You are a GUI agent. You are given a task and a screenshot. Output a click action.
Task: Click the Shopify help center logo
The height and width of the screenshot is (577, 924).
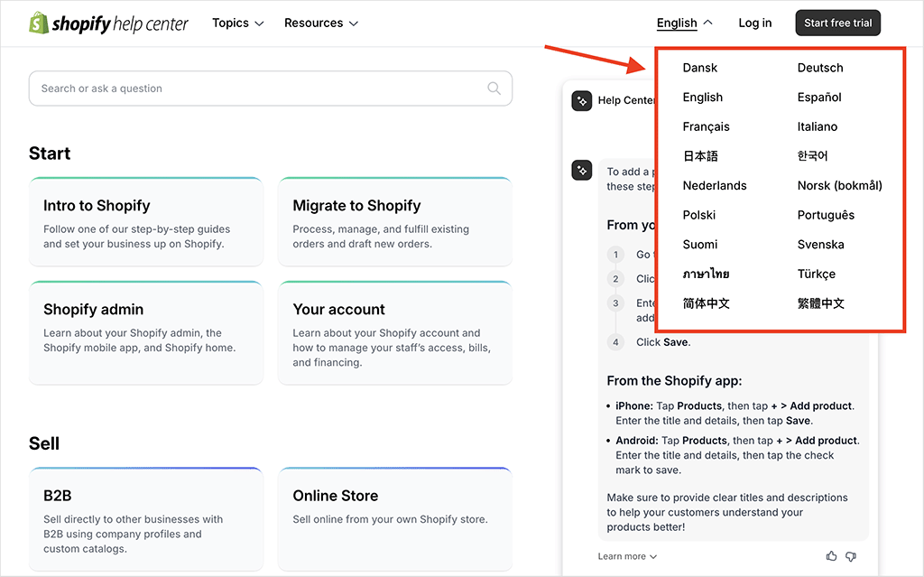(108, 23)
